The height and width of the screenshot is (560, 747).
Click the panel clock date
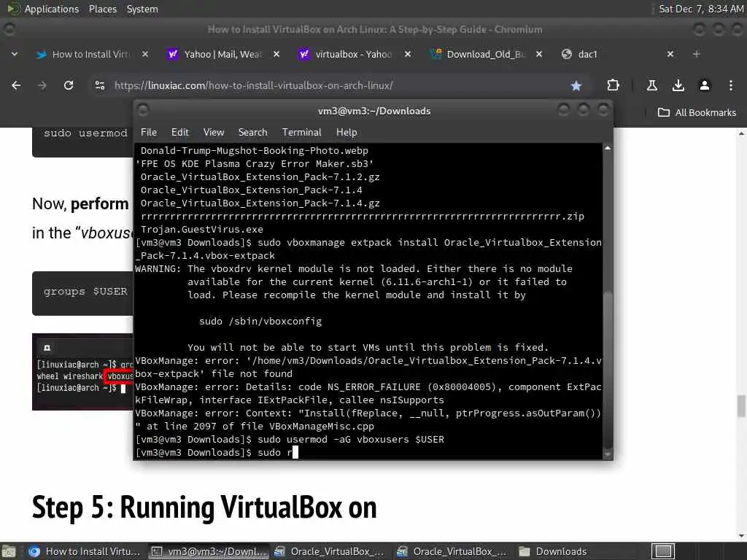(700, 9)
